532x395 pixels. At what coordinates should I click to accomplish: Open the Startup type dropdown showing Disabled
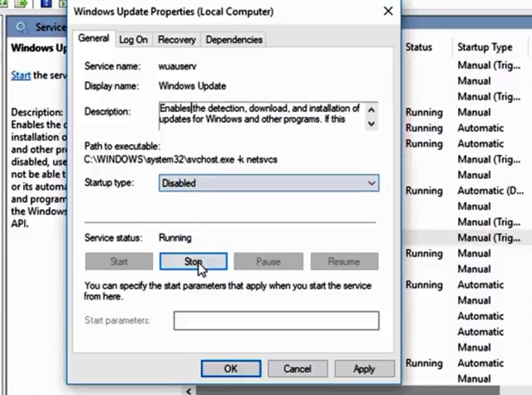tap(269, 183)
